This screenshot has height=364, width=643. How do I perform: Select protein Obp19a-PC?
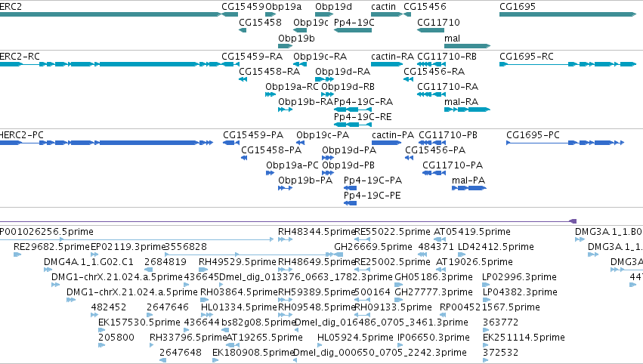(292, 165)
